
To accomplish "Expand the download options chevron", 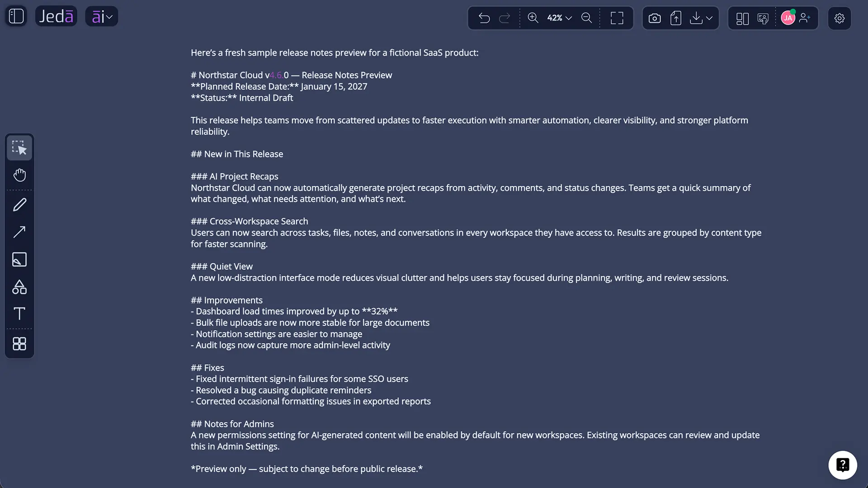I will (709, 18).
